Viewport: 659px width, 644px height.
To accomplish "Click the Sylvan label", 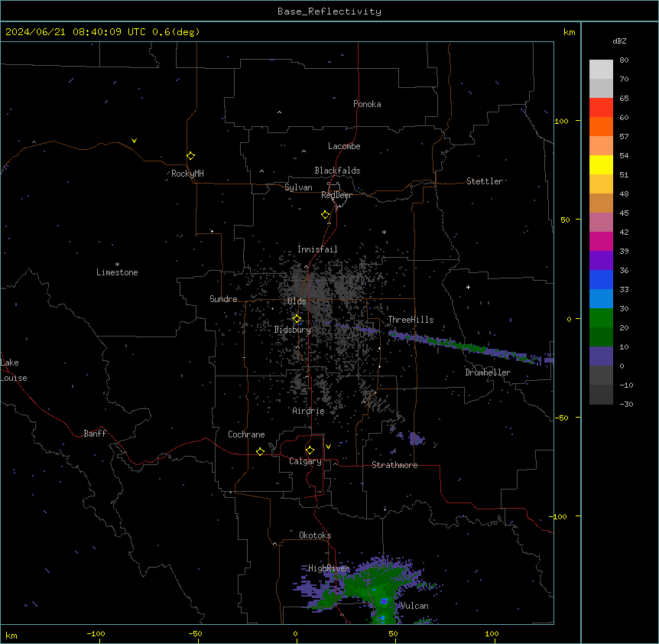I will 298,187.
